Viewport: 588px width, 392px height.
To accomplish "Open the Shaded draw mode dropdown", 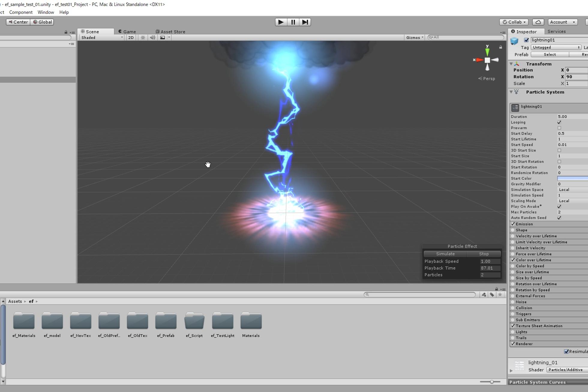I will pyautogui.click(x=101, y=38).
